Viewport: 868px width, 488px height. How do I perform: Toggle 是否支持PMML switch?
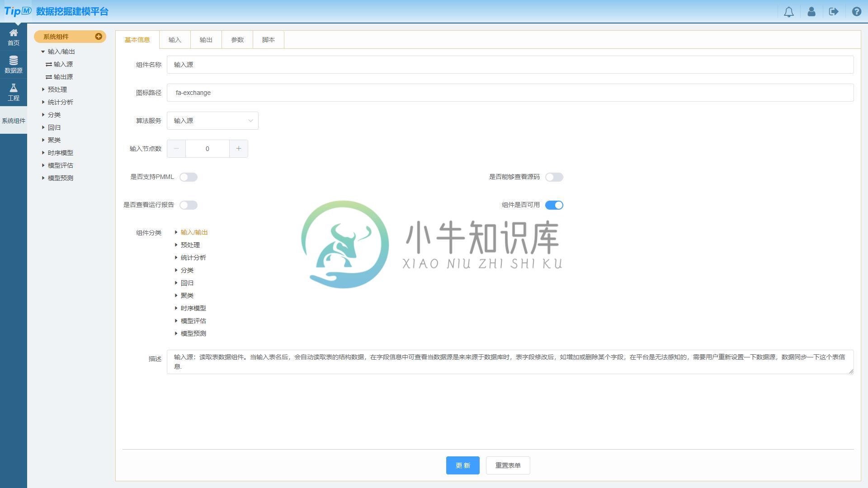[x=189, y=177]
